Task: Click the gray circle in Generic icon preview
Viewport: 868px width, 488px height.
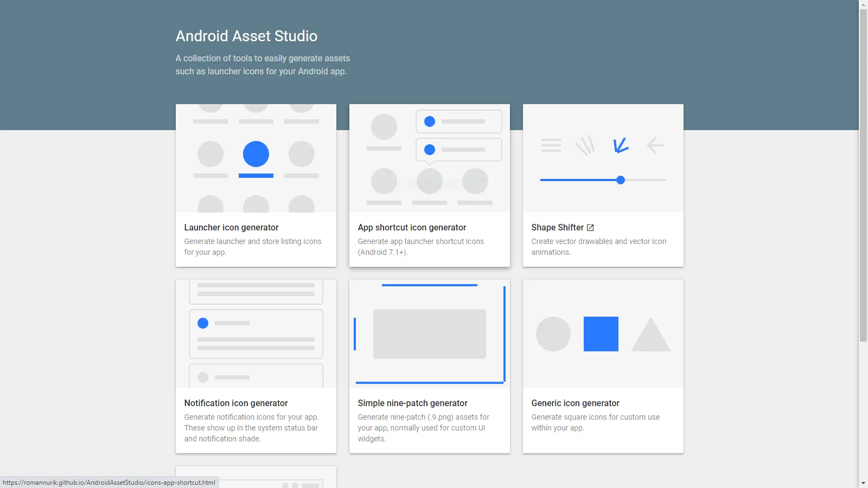Action: point(553,334)
